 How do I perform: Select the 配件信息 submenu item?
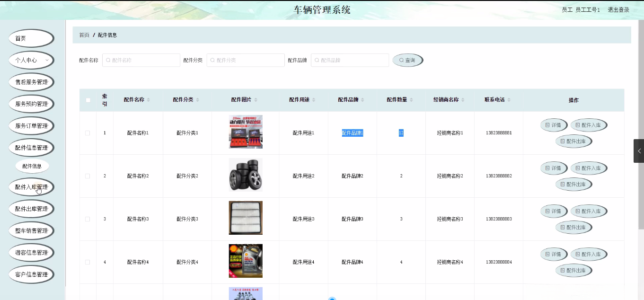tap(32, 166)
